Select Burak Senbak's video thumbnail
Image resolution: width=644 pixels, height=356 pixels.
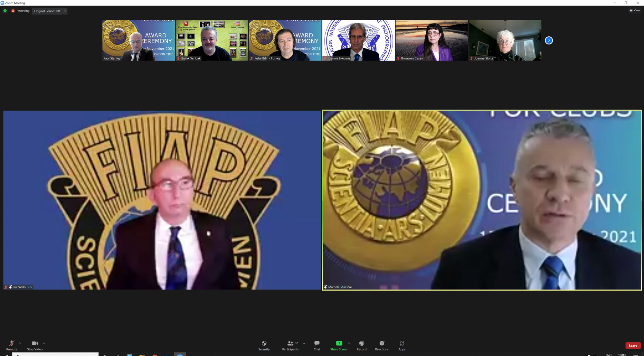click(x=212, y=40)
